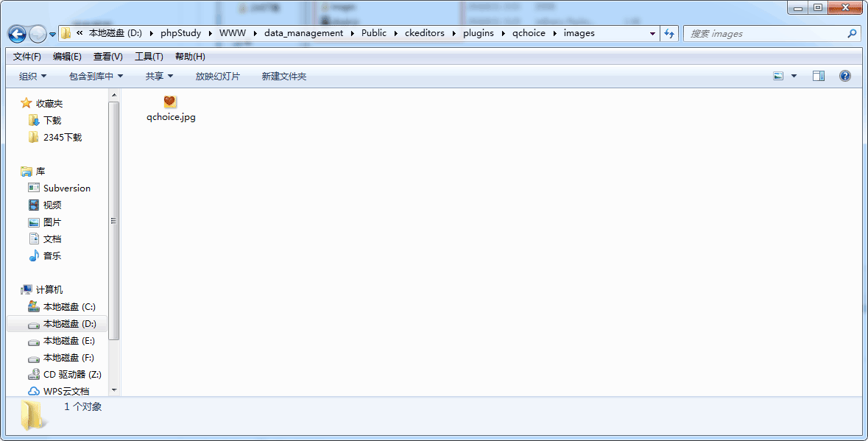868x441 pixels.
Task: Toggle the preview pane button
Action: 818,76
